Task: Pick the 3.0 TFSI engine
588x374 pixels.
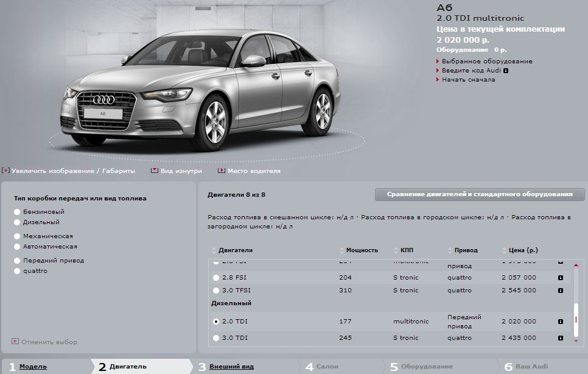Action: coord(216,291)
